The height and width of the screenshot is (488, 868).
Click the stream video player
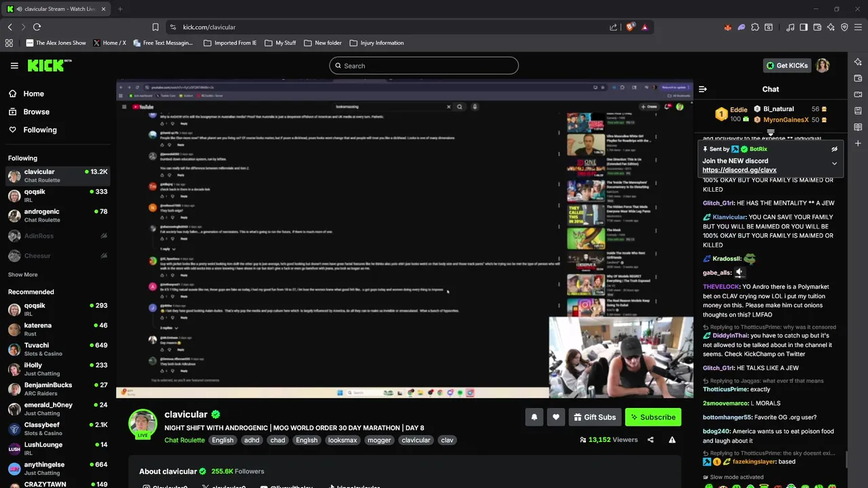[x=405, y=239]
